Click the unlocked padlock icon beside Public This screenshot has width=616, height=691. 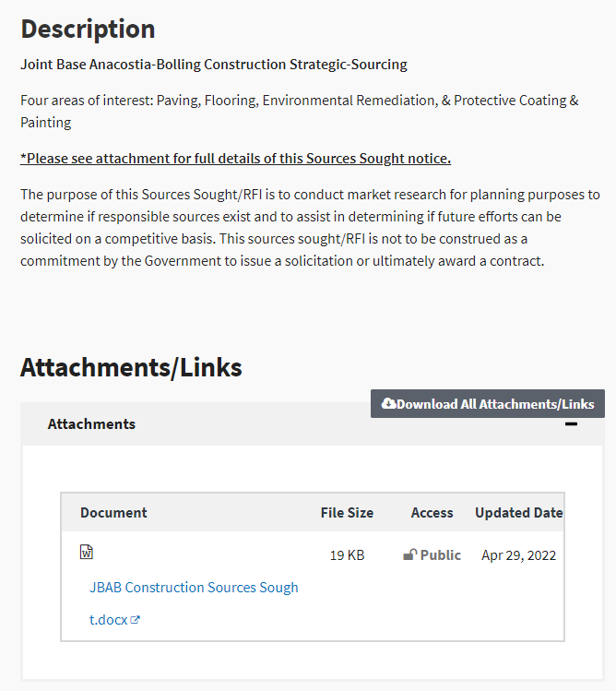tap(409, 555)
